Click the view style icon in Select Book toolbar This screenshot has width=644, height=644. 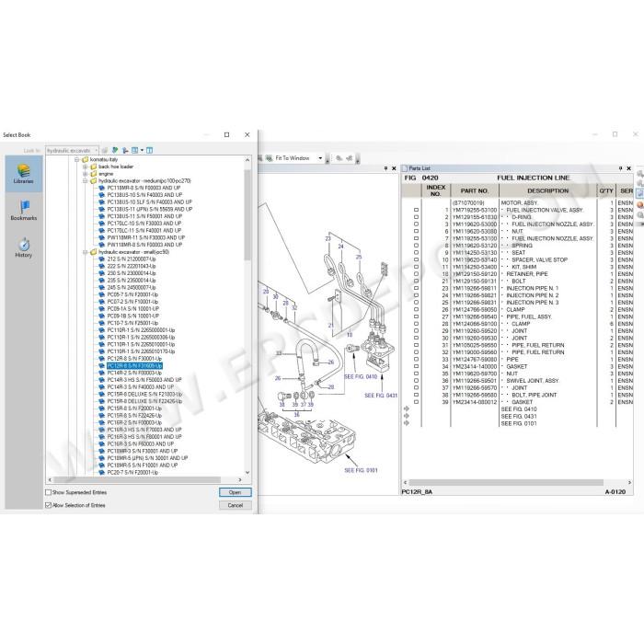point(134,150)
